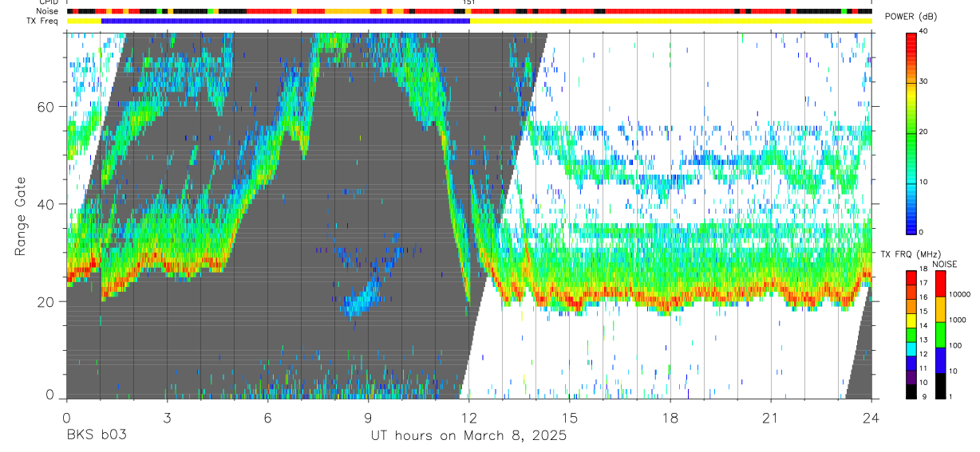
Task: Click the 18 label on TX FRQ scale
Action: (x=924, y=269)
